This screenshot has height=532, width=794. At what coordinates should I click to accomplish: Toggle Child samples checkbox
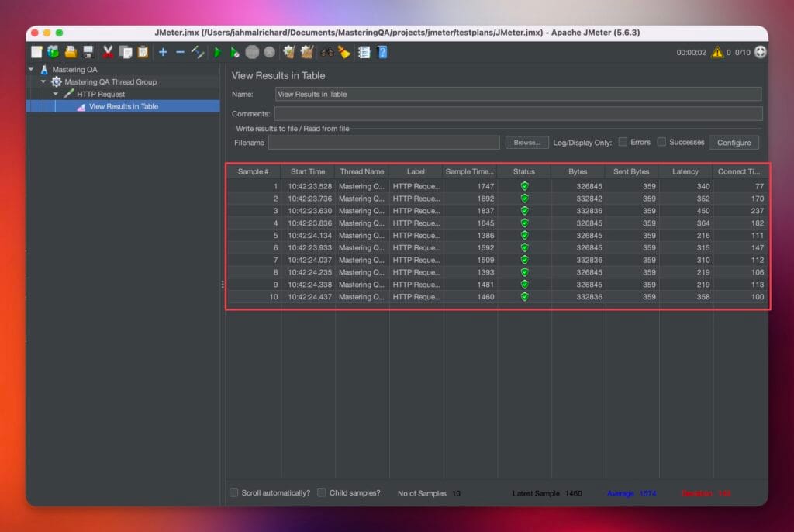pos(322,492)
